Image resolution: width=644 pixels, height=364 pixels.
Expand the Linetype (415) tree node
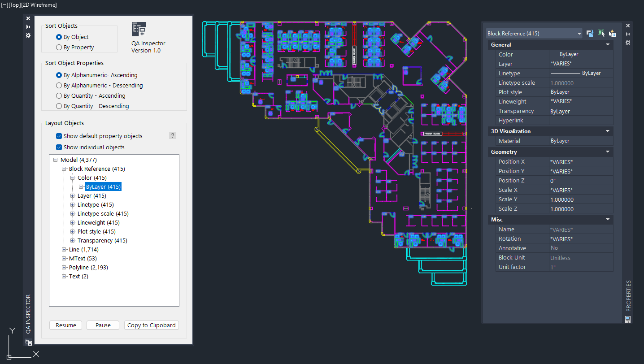tap(73, 205)
